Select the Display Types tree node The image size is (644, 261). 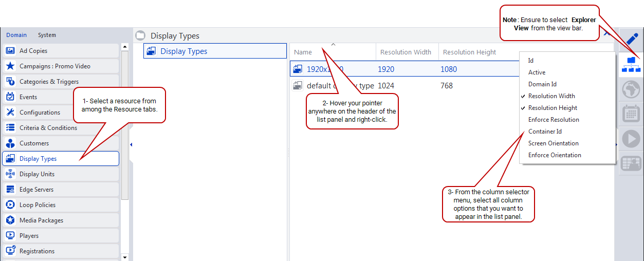(183, 51)
